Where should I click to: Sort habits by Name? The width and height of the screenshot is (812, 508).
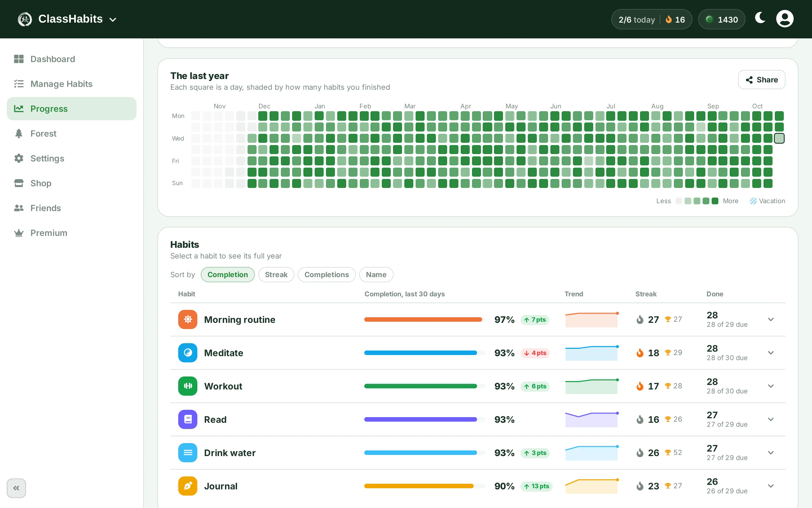(376, 275)
